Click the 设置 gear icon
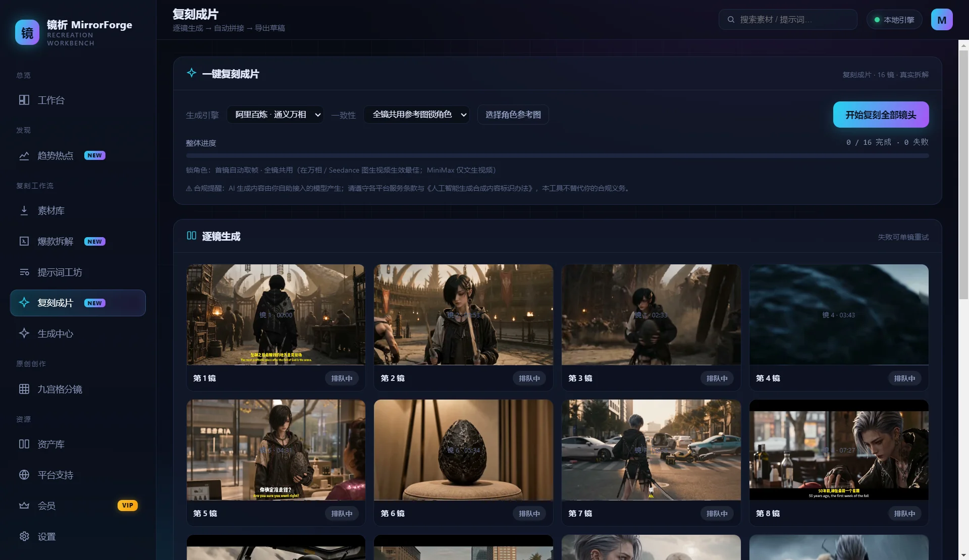Viewport: 969px width, 560px height. point(24,536)
